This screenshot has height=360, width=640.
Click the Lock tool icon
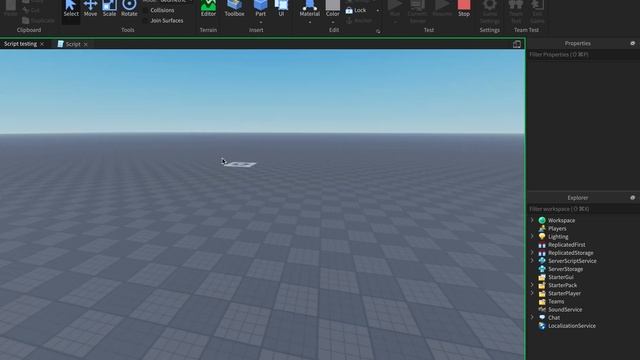tap(349, 10)
